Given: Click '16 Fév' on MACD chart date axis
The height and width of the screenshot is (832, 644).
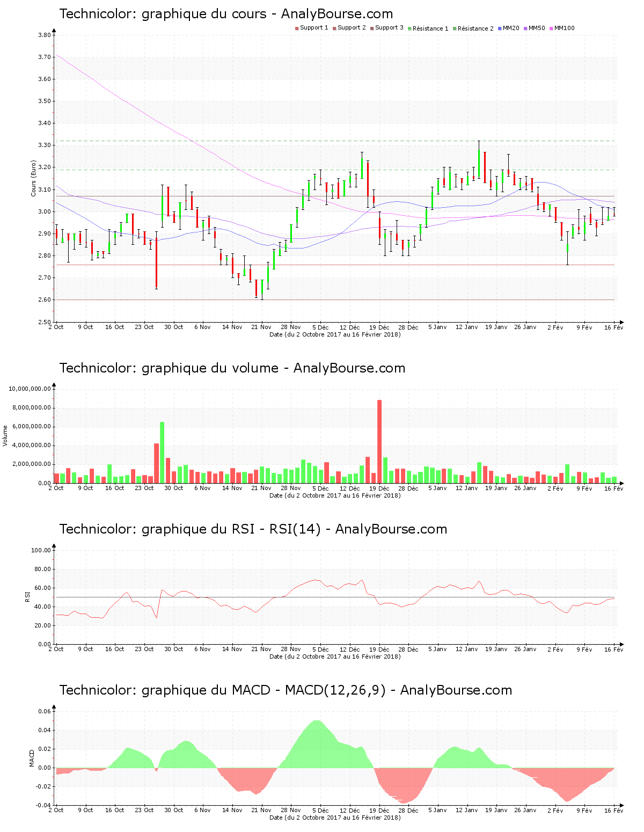Looking at the screenshot, I should point(614,810).
